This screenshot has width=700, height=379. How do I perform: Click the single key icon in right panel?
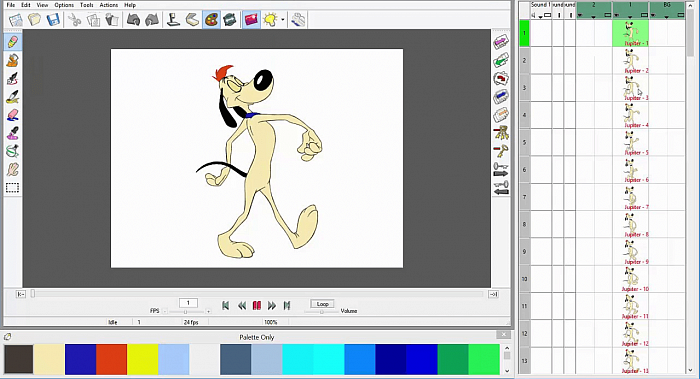(x=501, y=151)
